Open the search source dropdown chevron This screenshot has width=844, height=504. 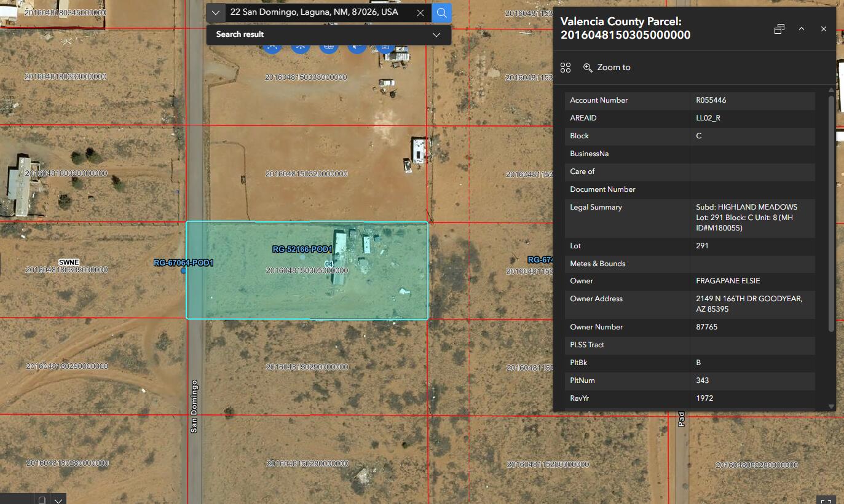pyautogui.click(x=215, y=12)
